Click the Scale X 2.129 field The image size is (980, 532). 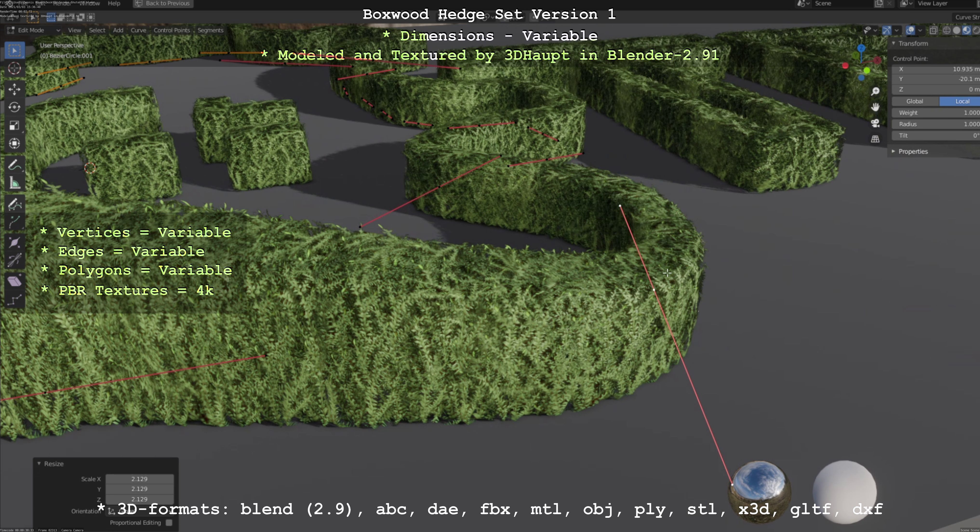[140, 479]
